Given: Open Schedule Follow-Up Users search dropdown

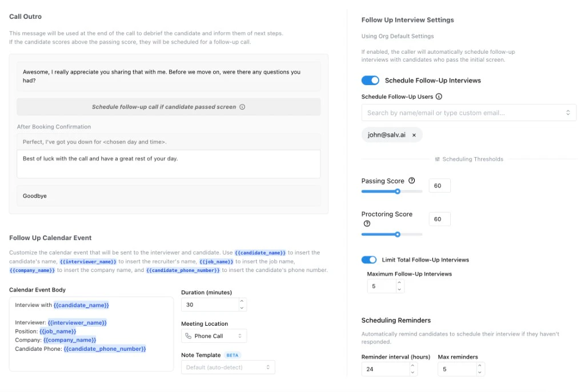Looking at the screenshot, I should (x=468, y=113).
